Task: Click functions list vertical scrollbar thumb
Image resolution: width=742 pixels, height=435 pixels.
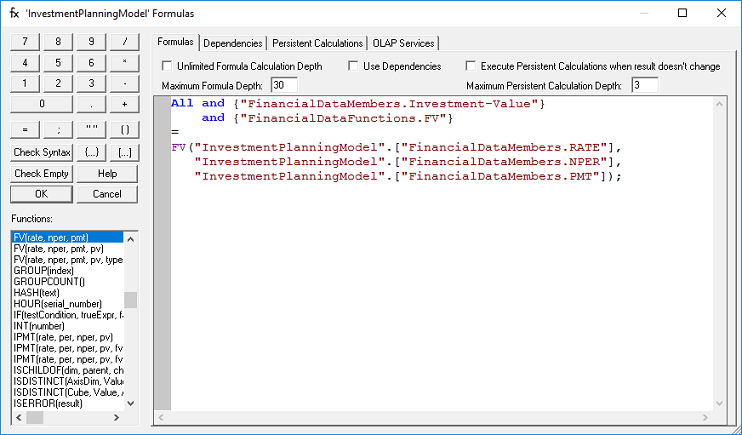Action: (131, 300)
